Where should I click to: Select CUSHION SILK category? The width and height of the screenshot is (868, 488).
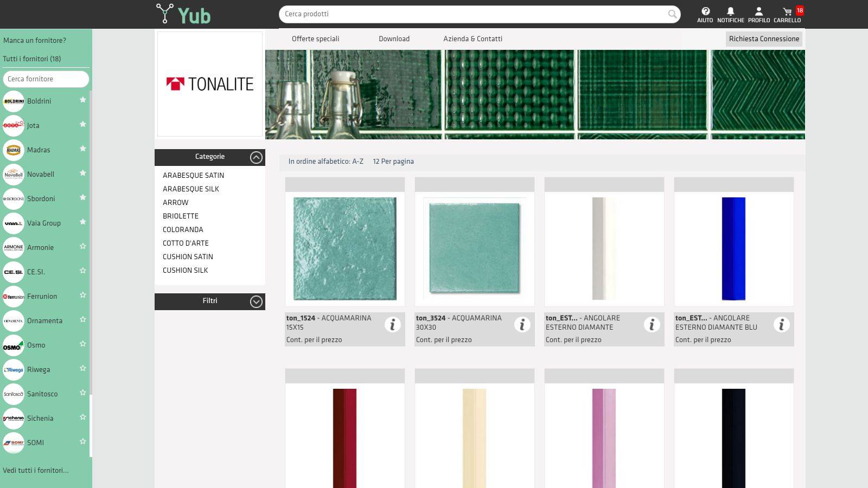(186, 271)
